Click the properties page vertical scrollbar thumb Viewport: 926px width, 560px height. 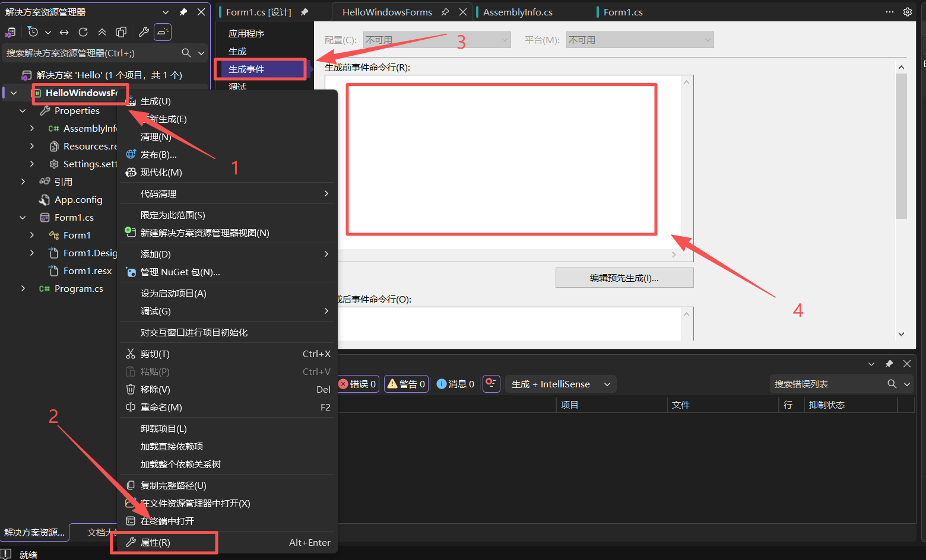pos(901,147)
